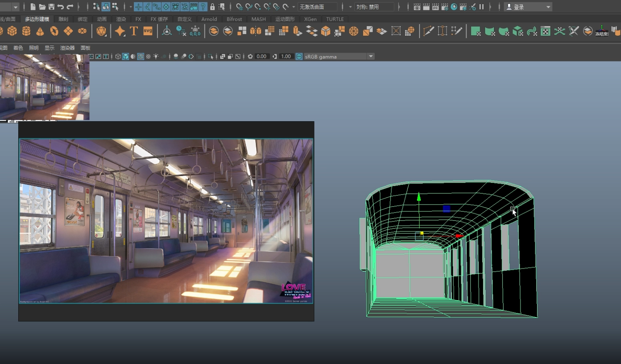Screen dimensions: 621x364
Task: Import an SVG using the svg shelf icon
Action: [148, 31]
